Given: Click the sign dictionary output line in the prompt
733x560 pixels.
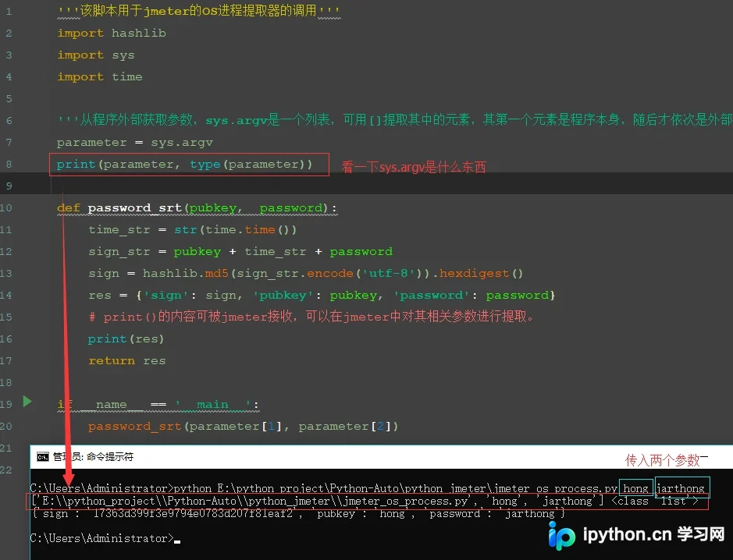Looking at the screenshot, I should click(x=298, y=514).
